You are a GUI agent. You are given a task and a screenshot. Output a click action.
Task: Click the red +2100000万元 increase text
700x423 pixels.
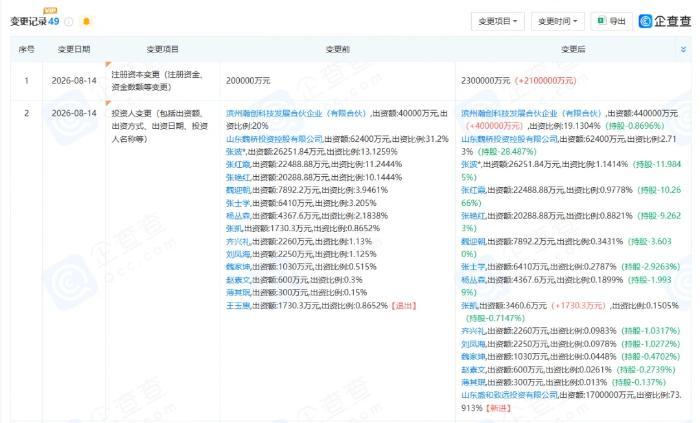point(545,81)
